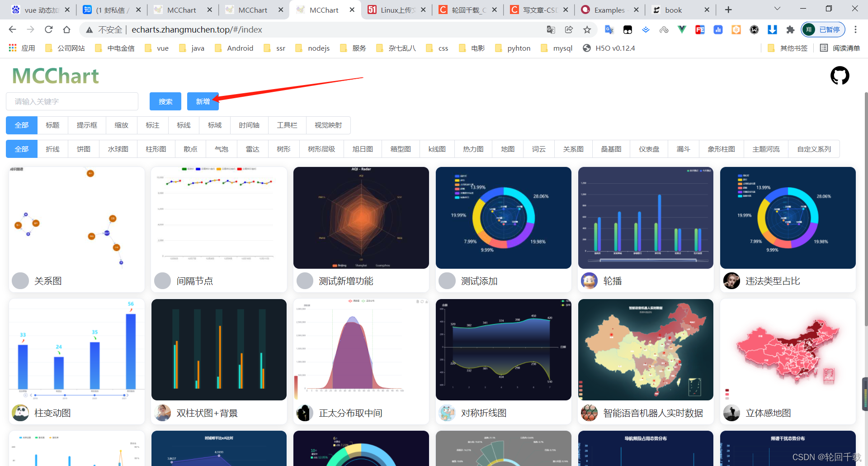The height and width of the screenshot is (466, 868).
Task: Open the mysql bookmarks folder
Action: tap(557, 48)
